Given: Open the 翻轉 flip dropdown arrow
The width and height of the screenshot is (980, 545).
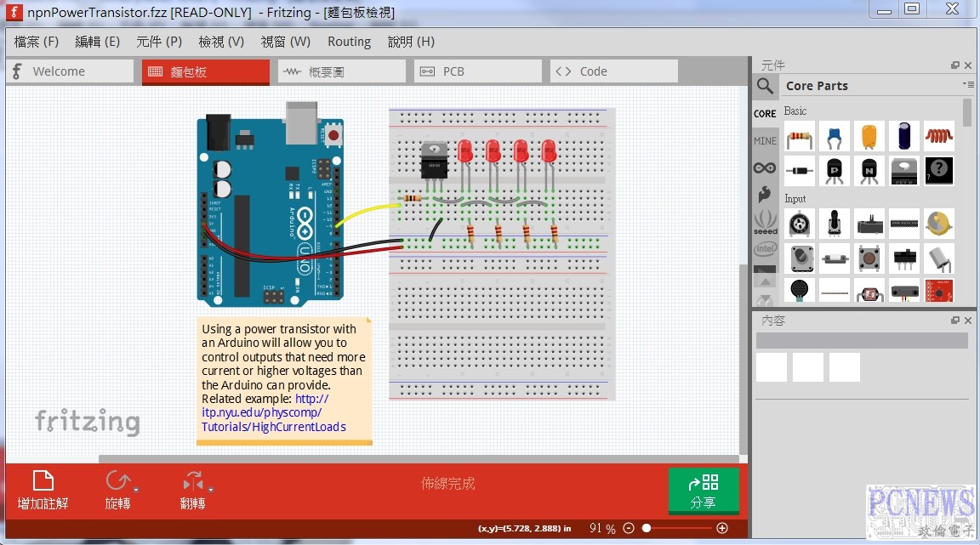Looking at the screenshot, I should click(211, 490).
